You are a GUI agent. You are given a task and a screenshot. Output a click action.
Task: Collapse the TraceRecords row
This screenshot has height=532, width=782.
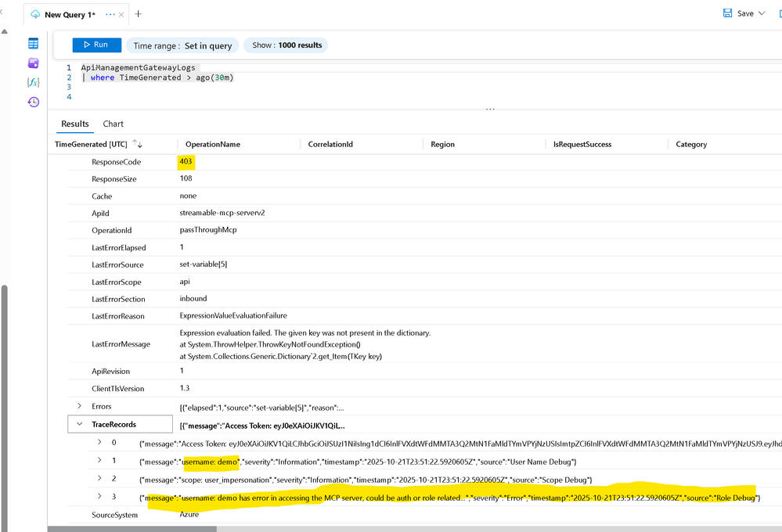[x=79, y=424]
